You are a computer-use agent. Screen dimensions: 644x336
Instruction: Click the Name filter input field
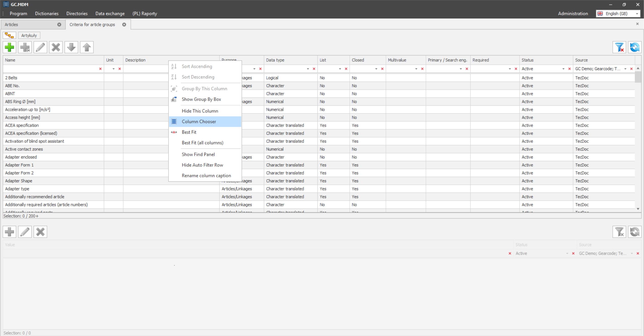[x=50, y=69]
